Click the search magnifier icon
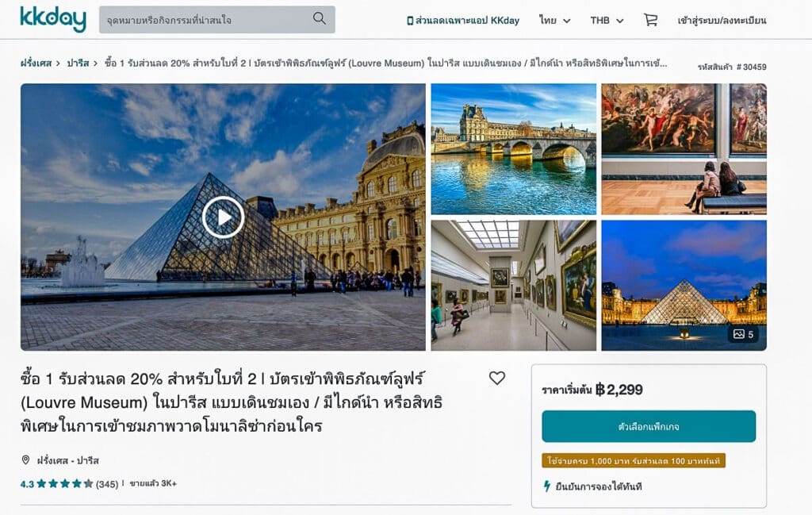The width and height of the screenshot is (812, 515). point(319,19)
